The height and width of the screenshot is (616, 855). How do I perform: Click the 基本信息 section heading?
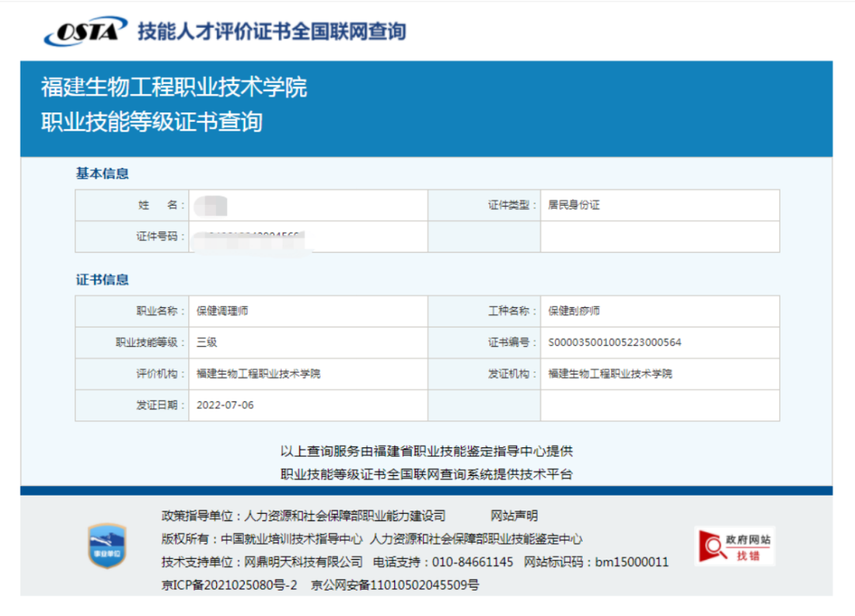(102, 173)
